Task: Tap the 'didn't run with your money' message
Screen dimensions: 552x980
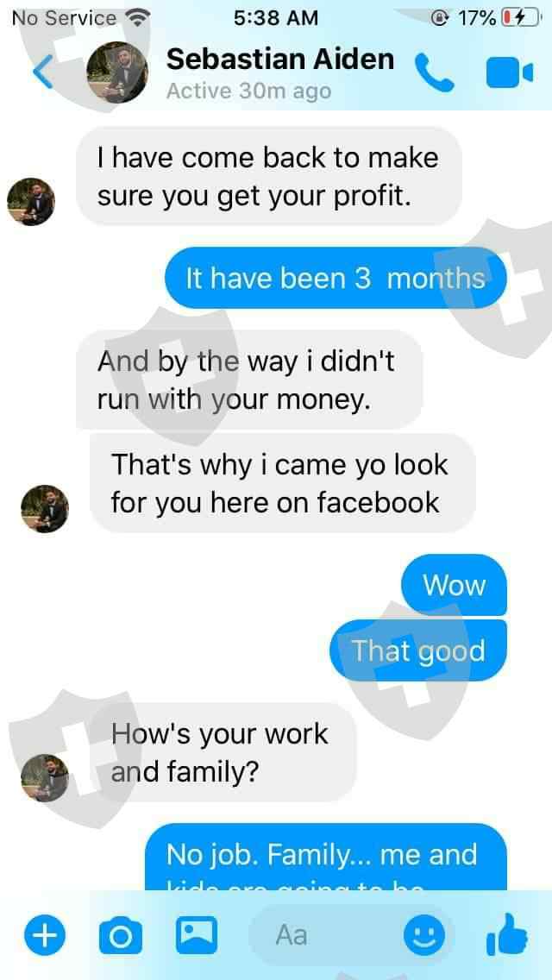Action: 249,380
